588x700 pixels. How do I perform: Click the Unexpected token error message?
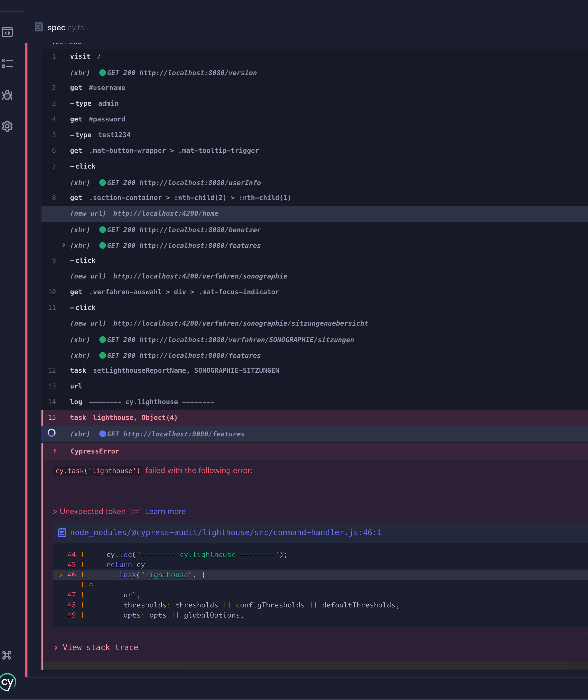pyautogui.click(x=97, y=511)
